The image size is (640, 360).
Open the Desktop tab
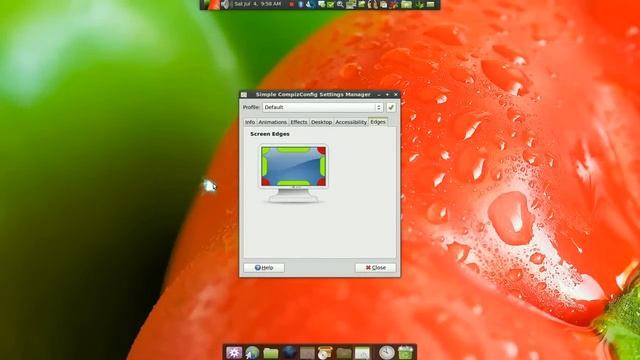(x=321, y=122)
